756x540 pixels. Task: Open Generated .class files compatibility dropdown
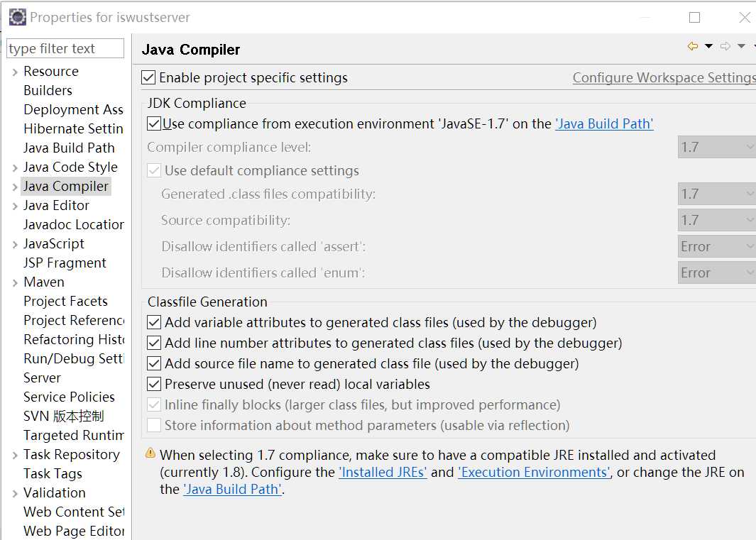(x=716, y=194)
